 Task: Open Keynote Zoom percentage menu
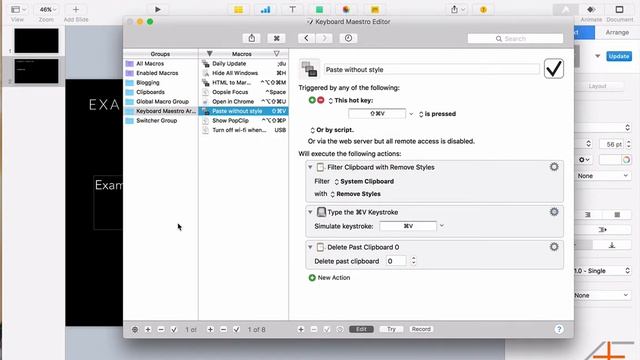[x=47, y=9]
